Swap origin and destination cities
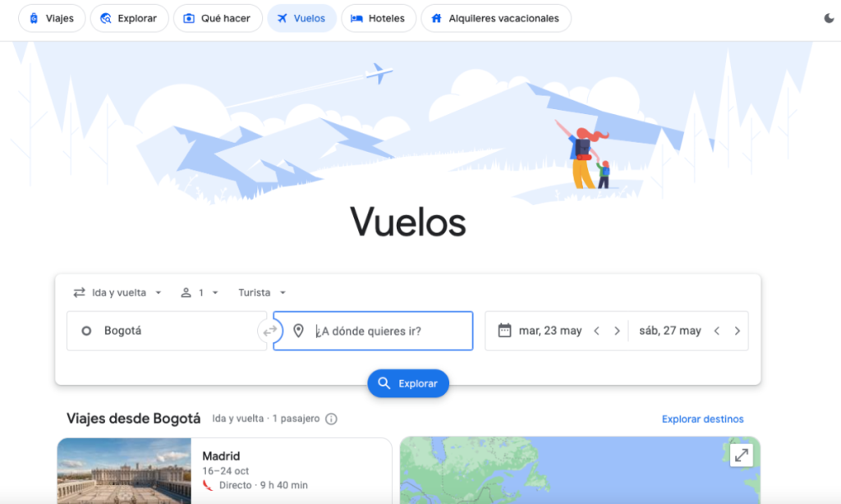The height and width of the screenshot is (504, 841). (269, 331)
